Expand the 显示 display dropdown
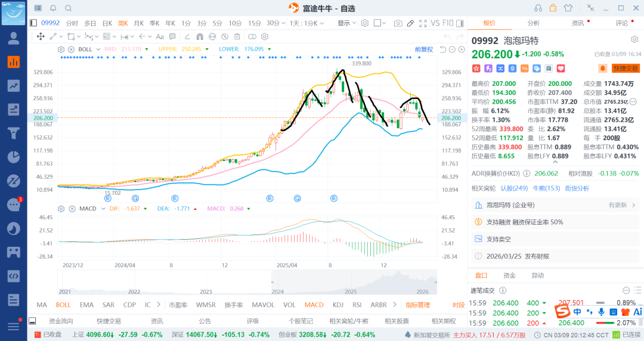 (x=346, y=23)
